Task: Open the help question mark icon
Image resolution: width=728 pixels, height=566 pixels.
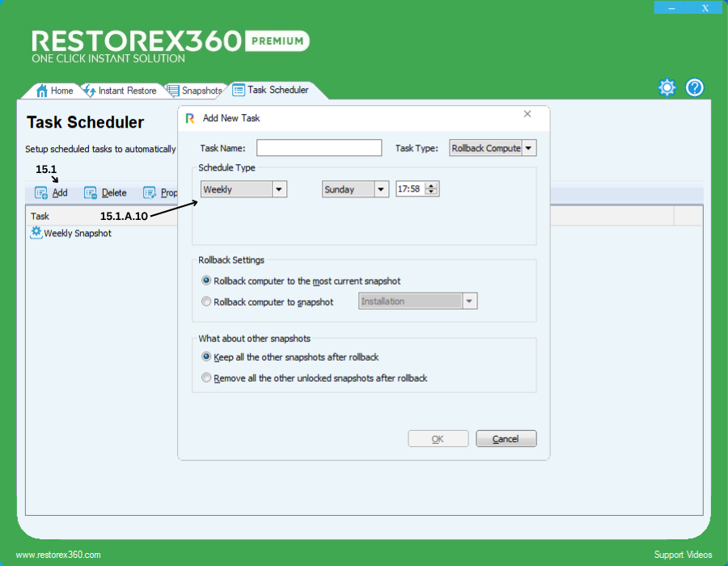Action: coord(695,88)
